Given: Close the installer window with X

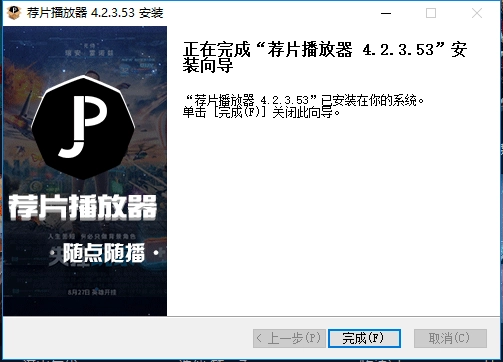Looking at the screenshot, I should 477,13.
